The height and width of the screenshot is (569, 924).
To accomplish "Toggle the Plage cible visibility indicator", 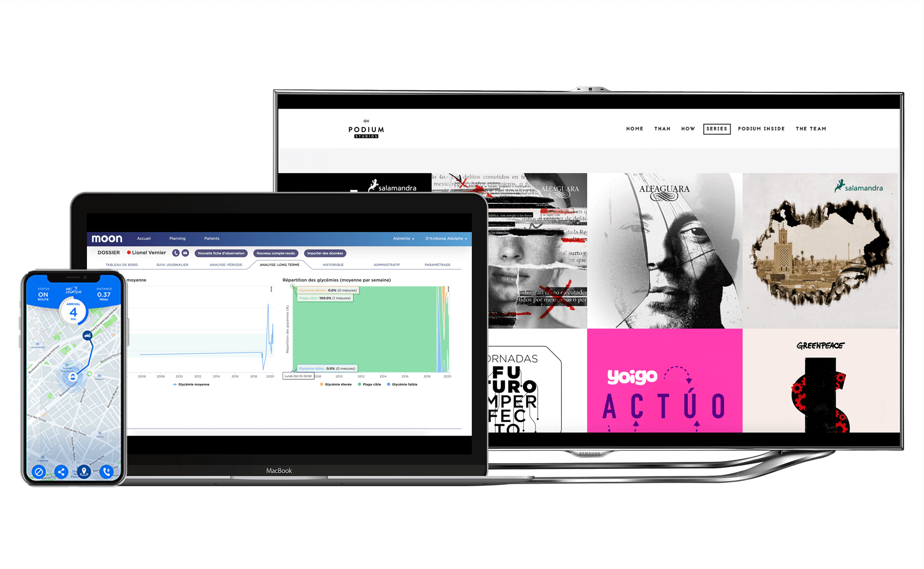I will click(372, 385).
